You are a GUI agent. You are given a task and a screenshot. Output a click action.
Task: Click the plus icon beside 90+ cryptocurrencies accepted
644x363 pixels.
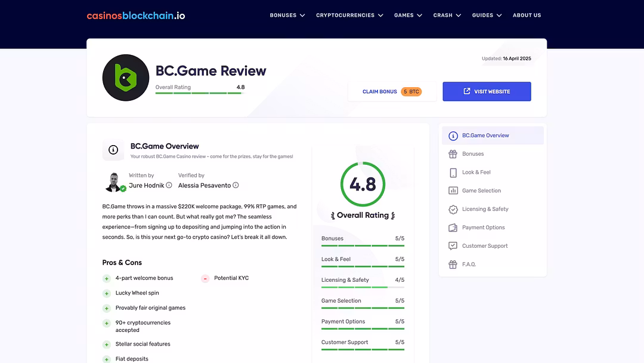tap(107, 324)
